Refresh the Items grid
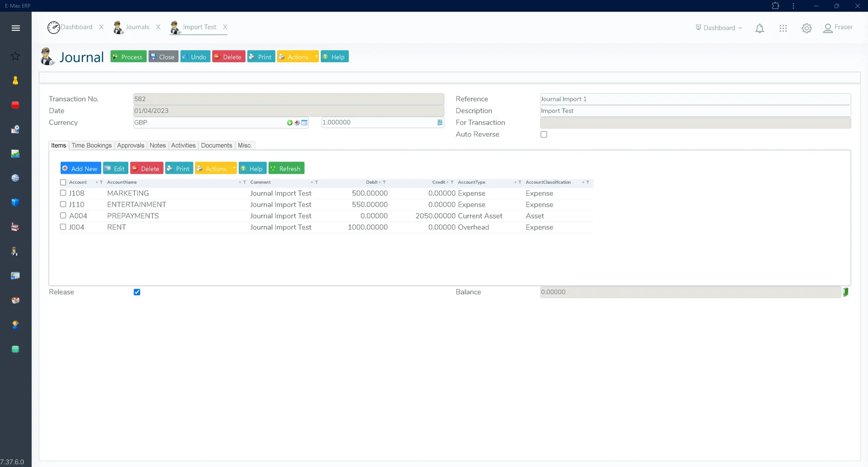This screenshot has height=467, width=868. 286,168
